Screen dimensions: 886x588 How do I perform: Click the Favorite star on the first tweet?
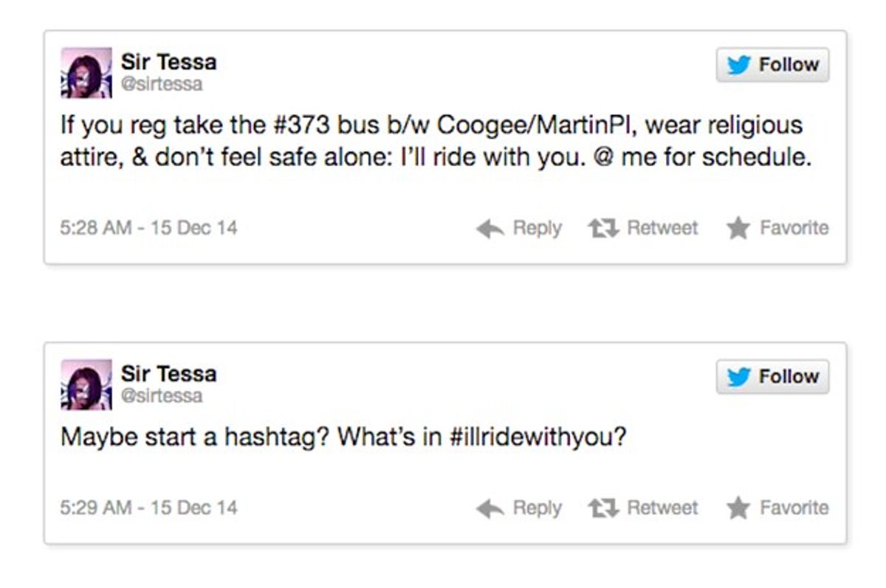pyautogui.click(x=739, y=227)
